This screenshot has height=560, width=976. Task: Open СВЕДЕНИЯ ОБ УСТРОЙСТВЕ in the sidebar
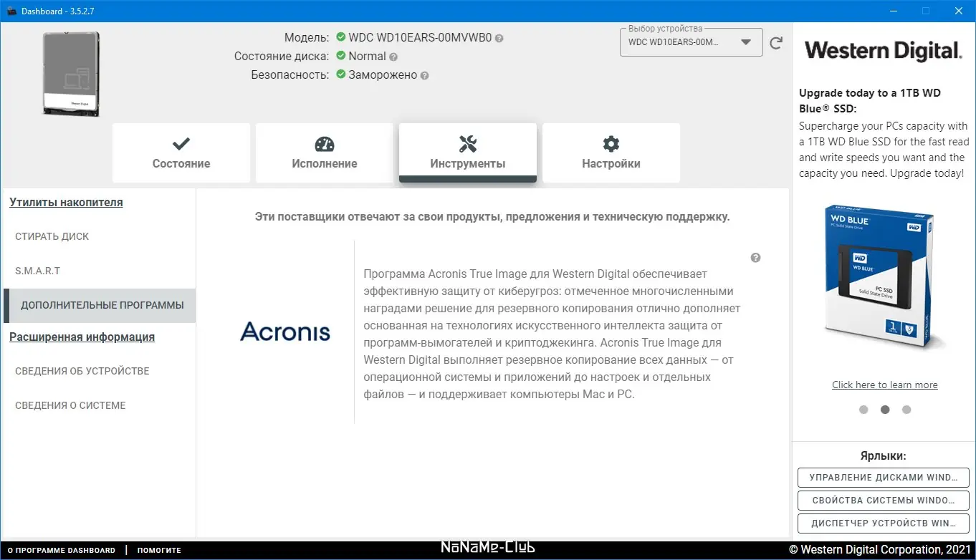pos(100,371)
